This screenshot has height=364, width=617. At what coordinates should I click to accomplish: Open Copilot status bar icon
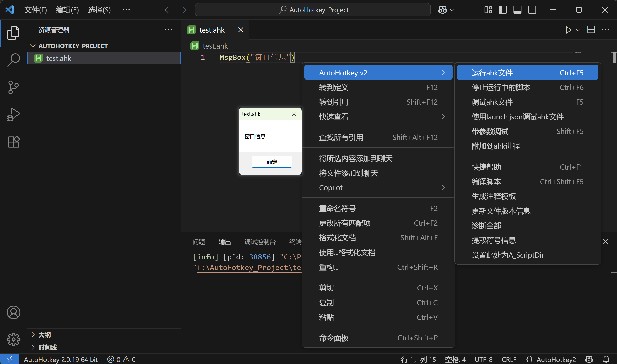[x=589, y=359]
